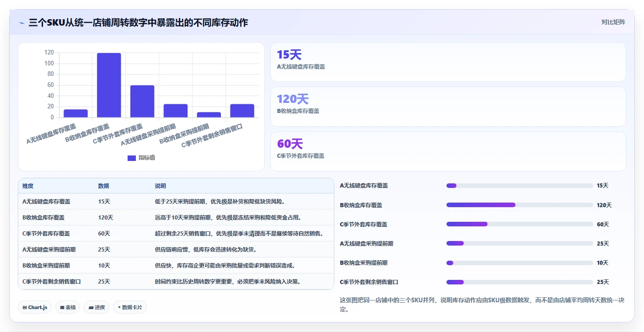Select the B收纳盒库存覆盖 cell in the table
The height and width of the screenshot is (332, 644).
[x=43, y=217]
